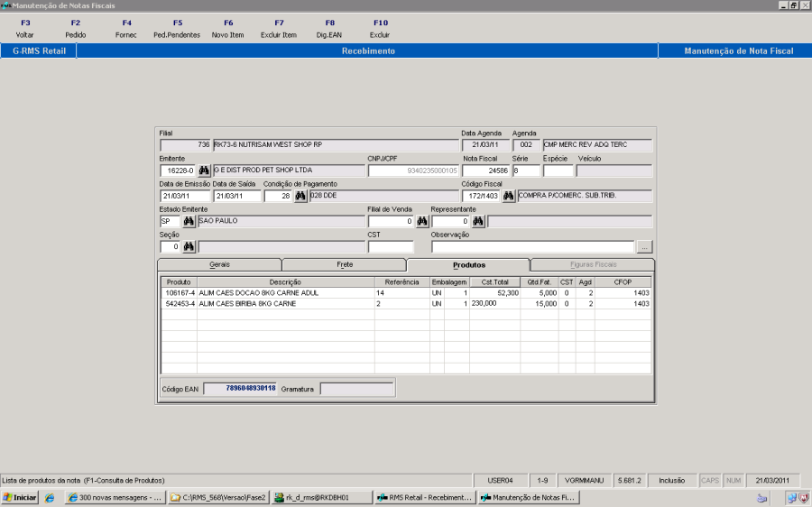Open Representante lookup binoculars
The width and height of the screenshot is (812, 507).
pos(478,221)
